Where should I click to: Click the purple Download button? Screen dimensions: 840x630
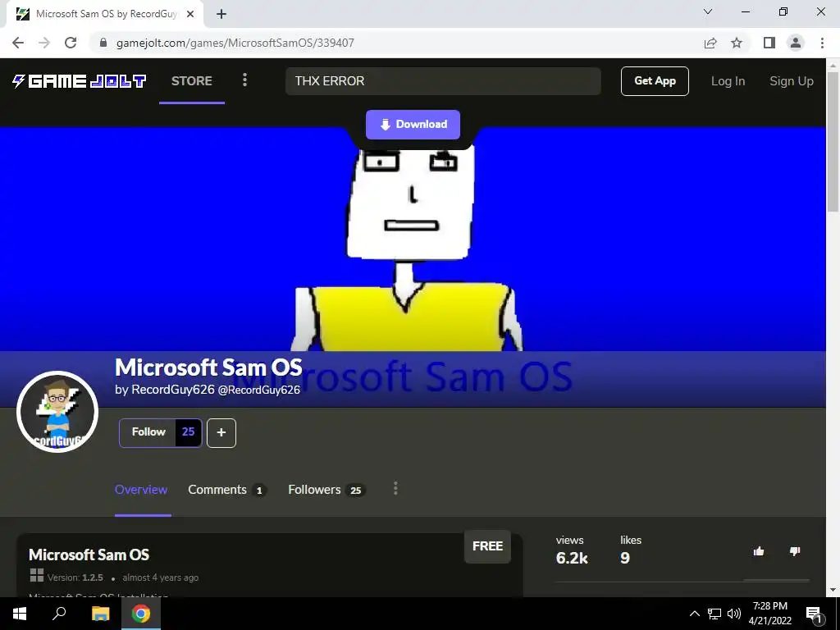pos(413,125)
